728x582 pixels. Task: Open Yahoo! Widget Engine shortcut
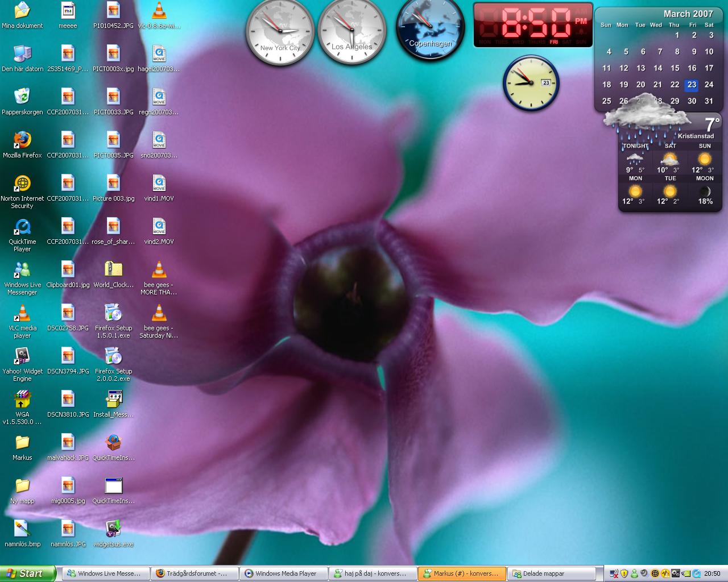click(x=22, y=357)
